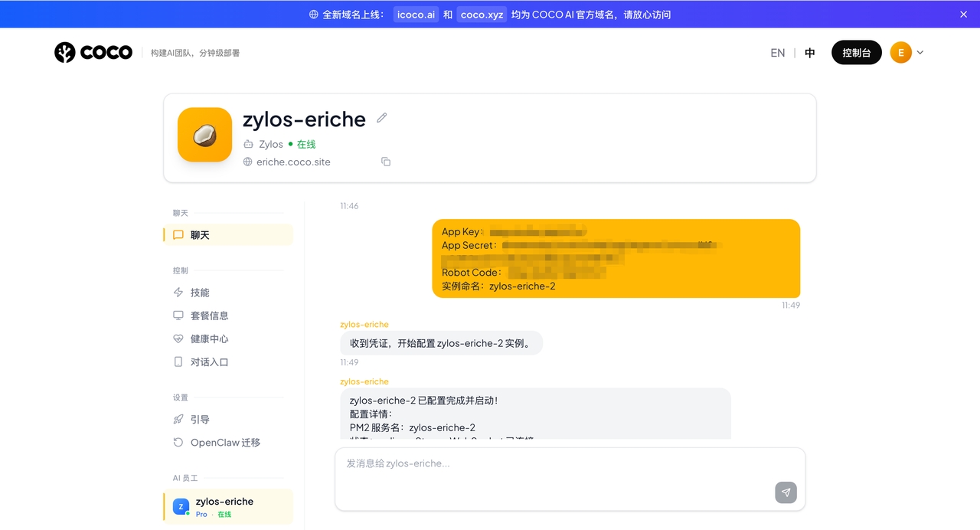
Task: Open the icoco.ai domain link
Action: [416, 15]
